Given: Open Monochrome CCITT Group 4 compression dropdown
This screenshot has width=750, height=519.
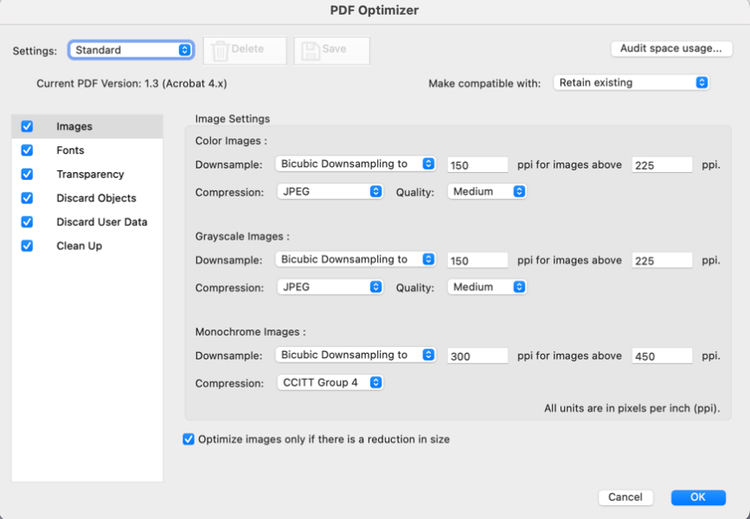Looking at the screenshot, I should coord(330,382).
